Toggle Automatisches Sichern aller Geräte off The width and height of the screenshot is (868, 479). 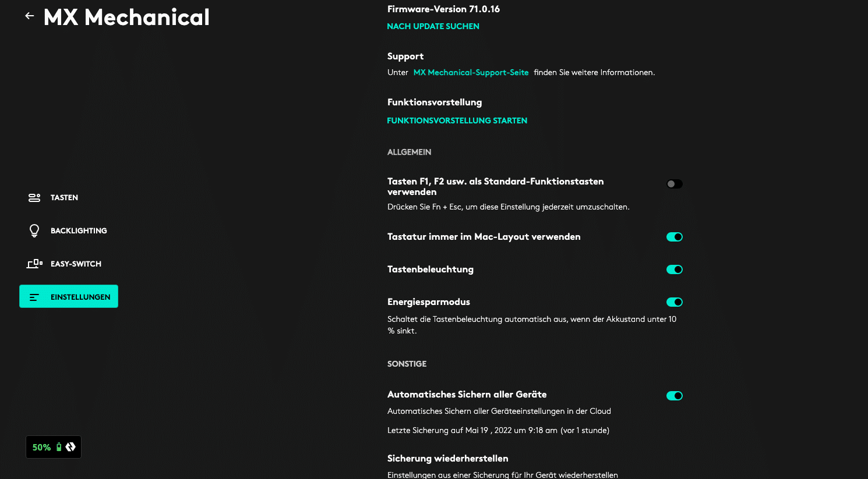click(x=674, y=396)
